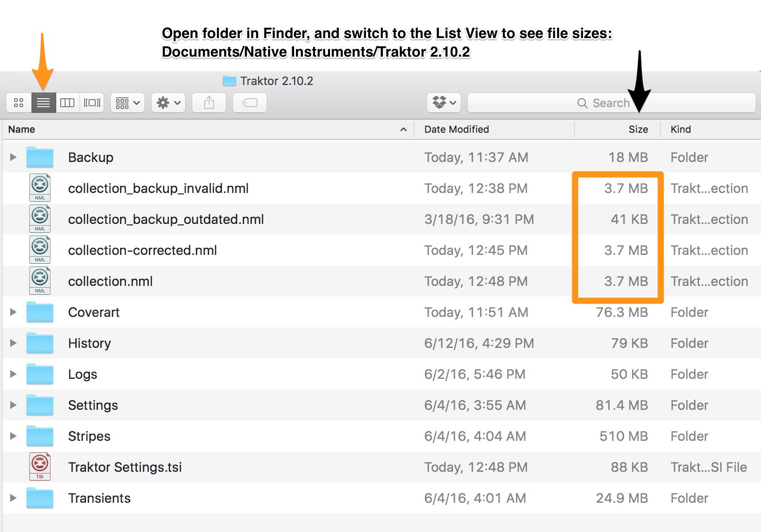The height and width of the screenshot is (532, 761).
Task: Switch to column view
Action: [67, 103]
